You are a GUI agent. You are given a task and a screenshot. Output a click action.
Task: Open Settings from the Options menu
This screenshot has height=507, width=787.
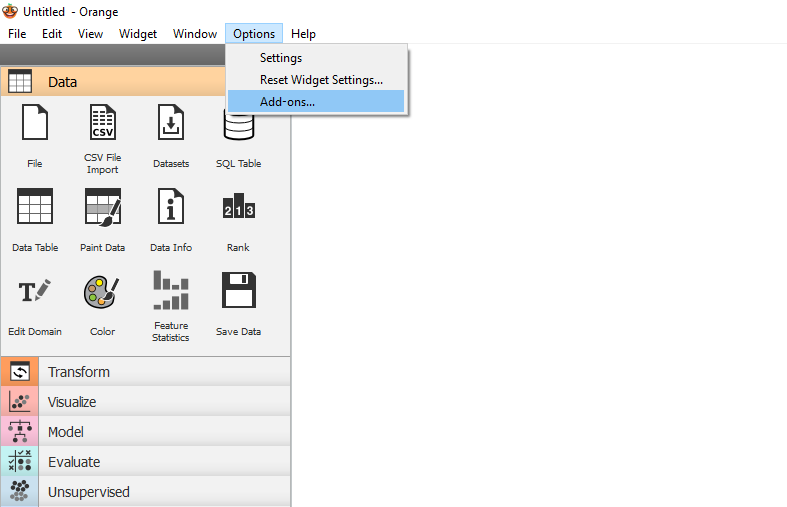point(281,58)
